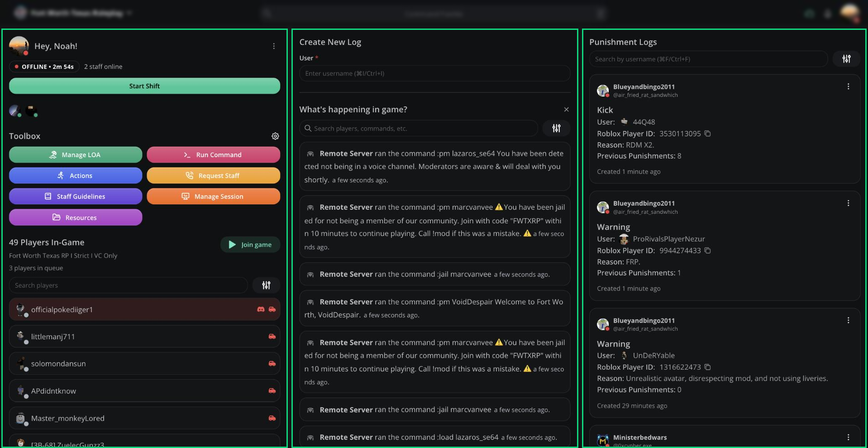Open the three-dot menu beside Hey, Noah!
868x448 pixels.
point(274,46)
